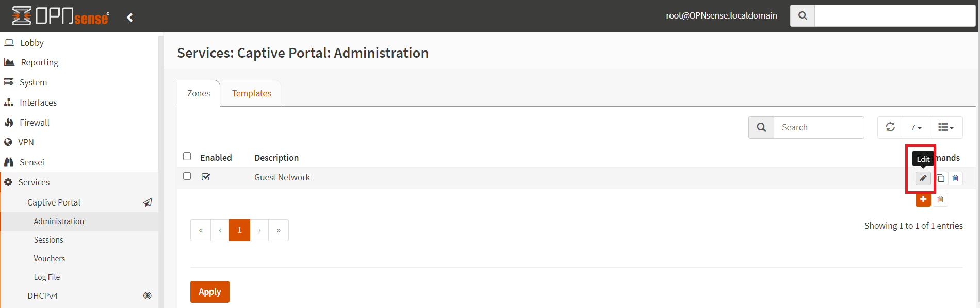Viewport: 980px width, 308px height.
Task: Open the rows-per-page dropdown showing 7
Action: (916, 127)
